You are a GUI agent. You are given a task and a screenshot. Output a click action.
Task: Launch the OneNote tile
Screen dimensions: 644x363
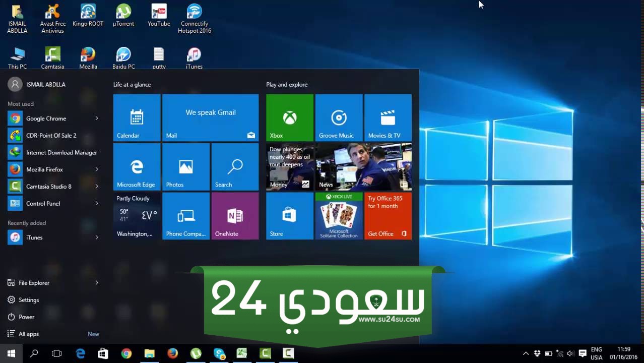(235, 216)
